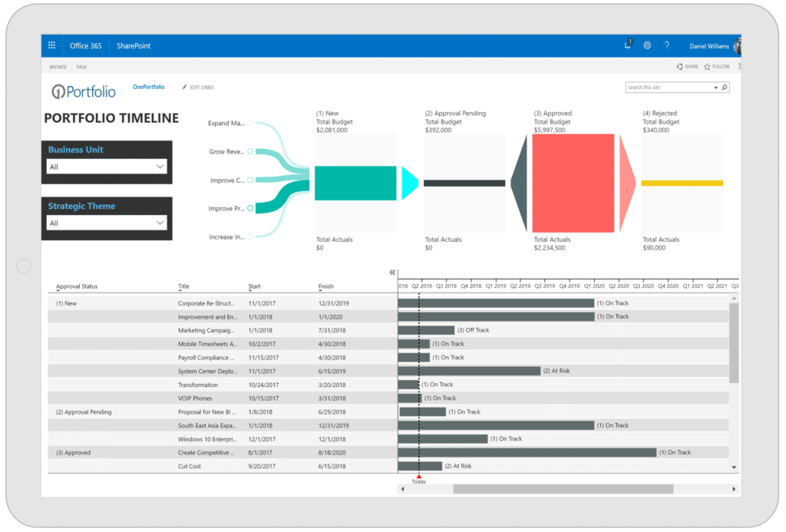Viewport: 786px width, 532px height.
Task: Open the Strategic Theme dropdown
Action: tap(106, 223)
